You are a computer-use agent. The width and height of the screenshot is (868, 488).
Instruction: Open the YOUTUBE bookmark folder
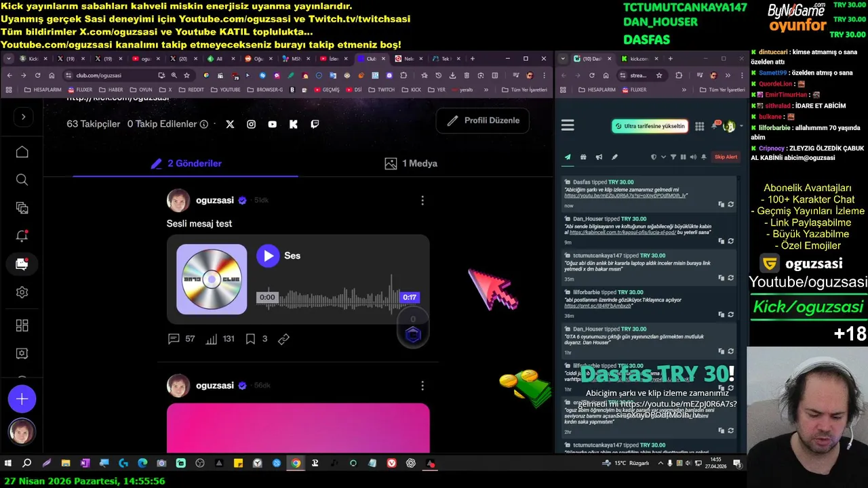[226, 89]
